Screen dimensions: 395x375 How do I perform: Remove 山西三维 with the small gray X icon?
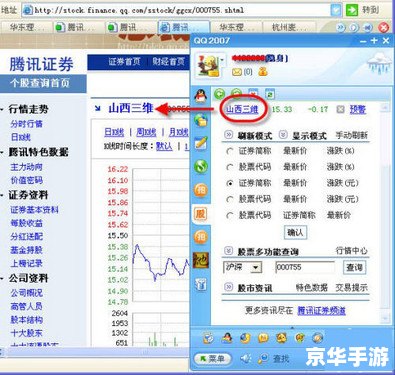(340, 109)
